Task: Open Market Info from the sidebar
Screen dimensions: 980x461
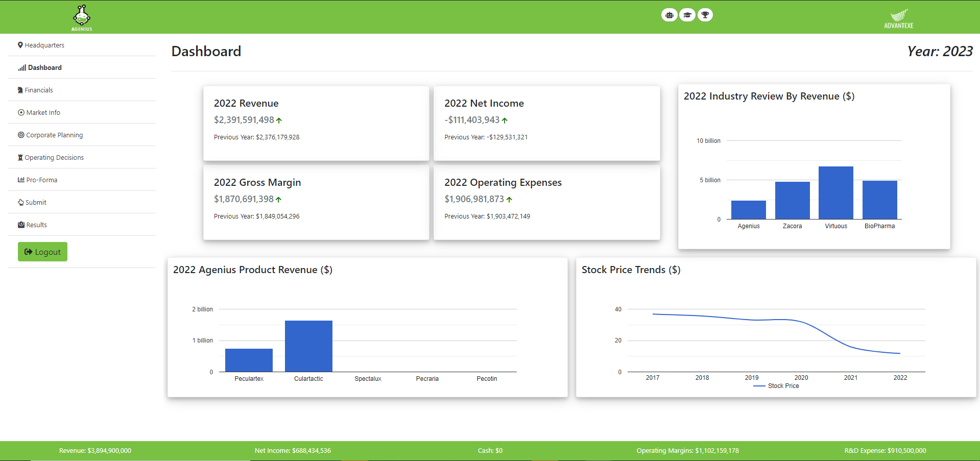Action: [43, 112]
